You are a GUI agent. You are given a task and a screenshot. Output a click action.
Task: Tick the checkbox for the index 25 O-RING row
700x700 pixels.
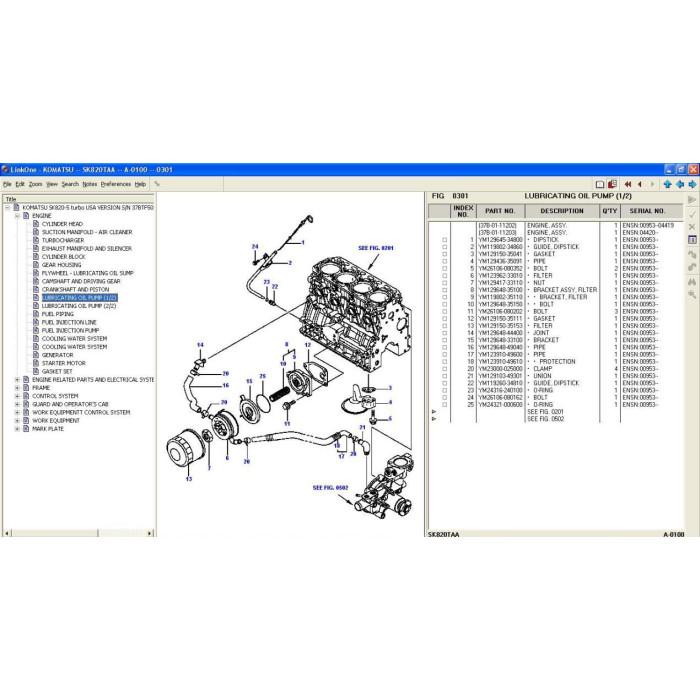[444, 404]
